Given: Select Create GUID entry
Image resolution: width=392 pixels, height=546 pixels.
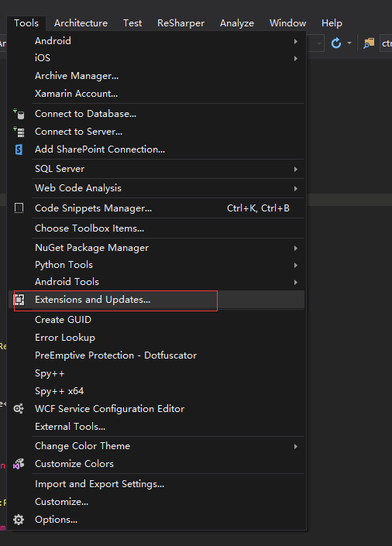Looking at the screenshot, I should (x=156, y=320).
